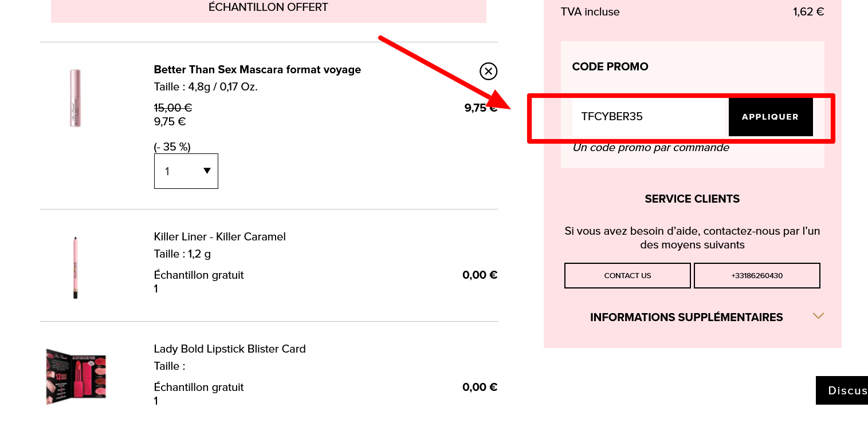868x431 pixels.
Task: Click the Killer Liner - Killer Caramel title
Action: pyautogui.click(x=219, y=236)
